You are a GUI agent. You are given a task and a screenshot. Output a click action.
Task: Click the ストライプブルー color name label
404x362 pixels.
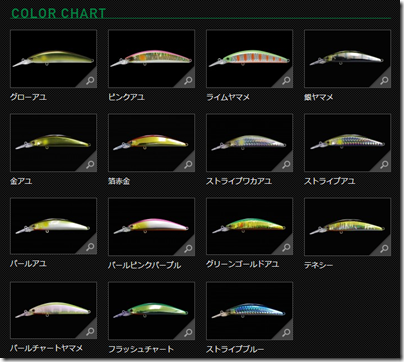click(x=235, y=349)
